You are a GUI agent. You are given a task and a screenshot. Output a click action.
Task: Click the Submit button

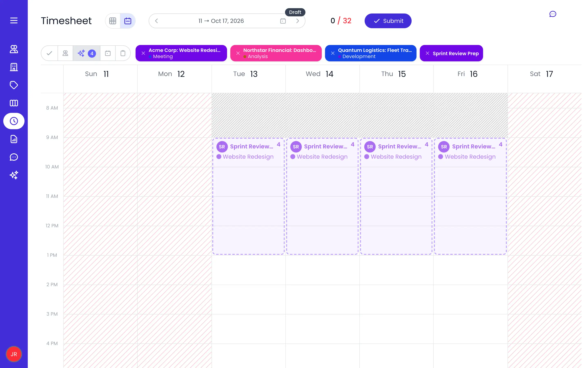coord(388,21)
